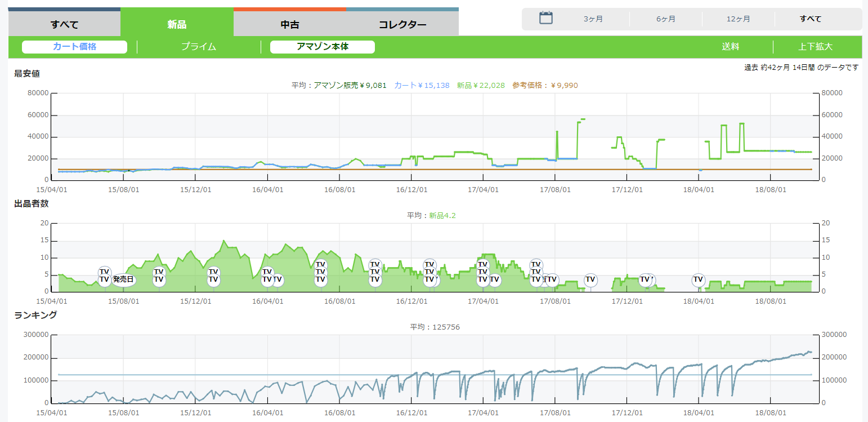Click the 発売日 marker on seller chart
The height and width of the screenshot is (422, 868).
coord(123,279)
